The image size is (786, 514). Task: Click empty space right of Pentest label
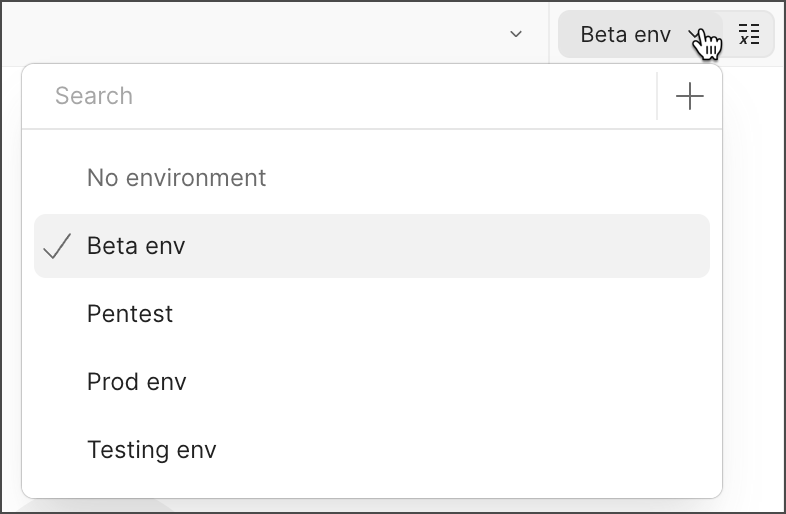click(x=450, y=314)
